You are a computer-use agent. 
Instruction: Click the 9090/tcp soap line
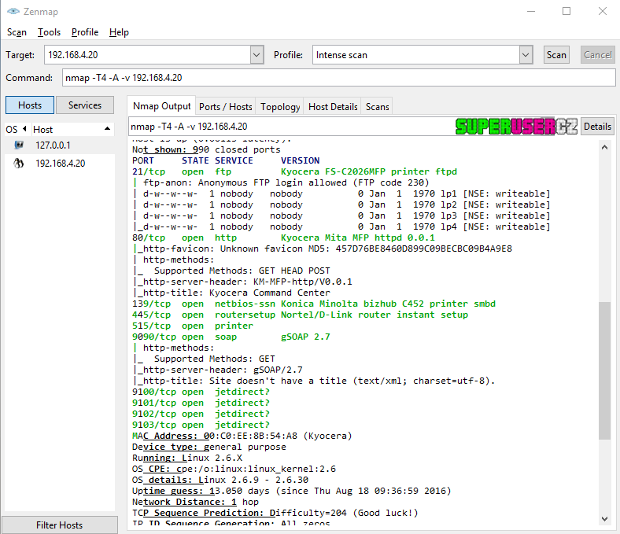point(231,337)
